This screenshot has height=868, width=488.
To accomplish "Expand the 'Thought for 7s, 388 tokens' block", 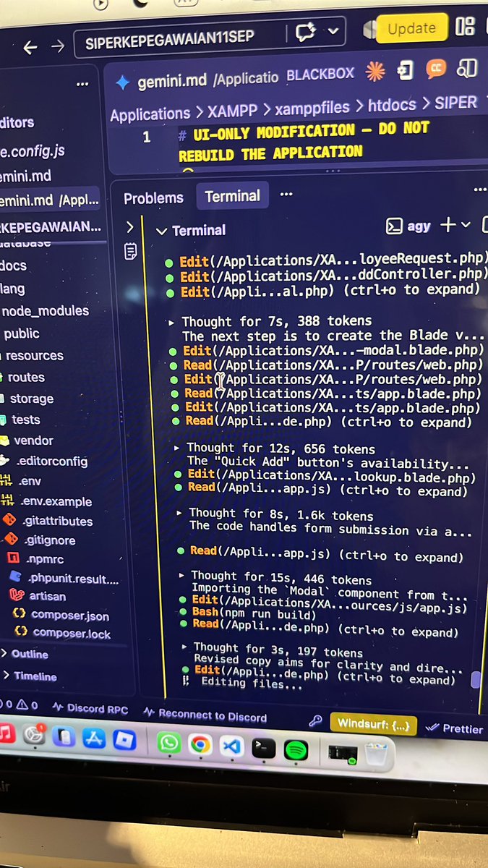I will click(271, 321).
